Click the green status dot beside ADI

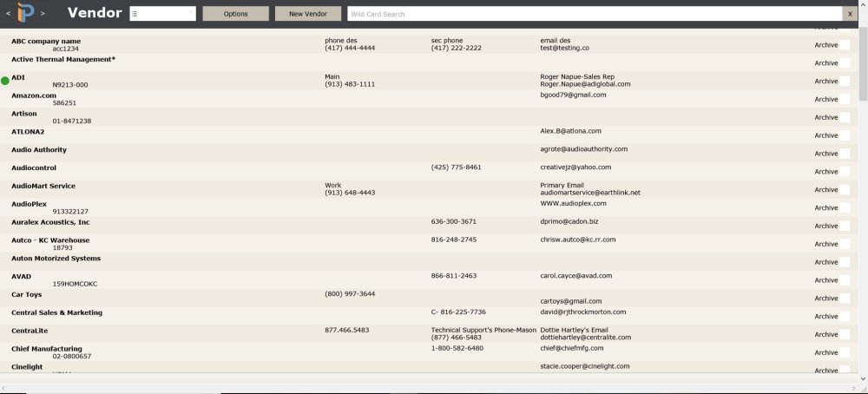click(5, 81)
